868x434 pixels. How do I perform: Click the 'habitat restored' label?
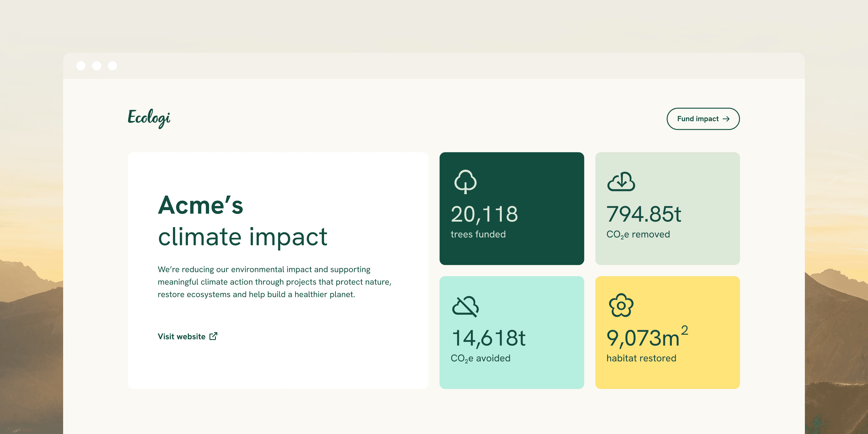coord(641,358)
